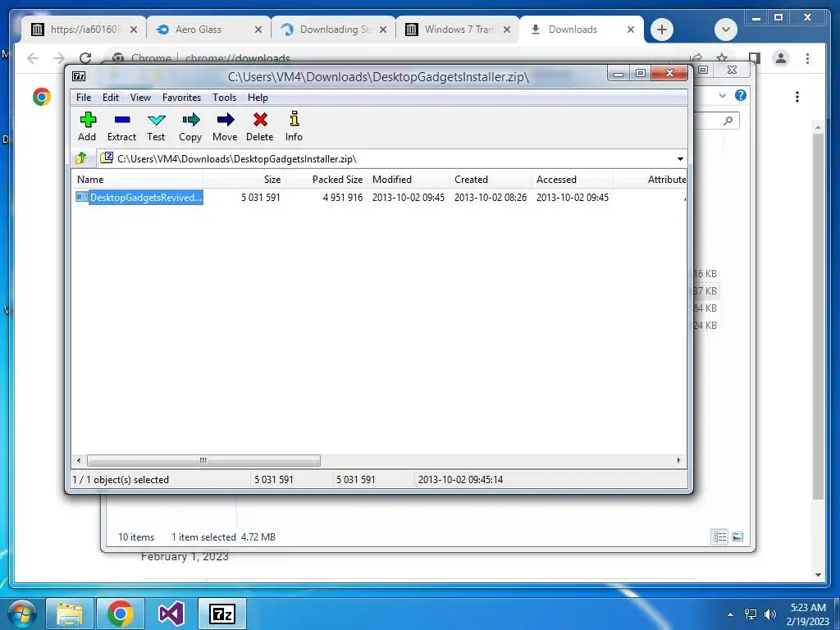Switch Explorer to details view icon
Screen dimensions: 840x630
pyautogui.click(x=719, y=536)
